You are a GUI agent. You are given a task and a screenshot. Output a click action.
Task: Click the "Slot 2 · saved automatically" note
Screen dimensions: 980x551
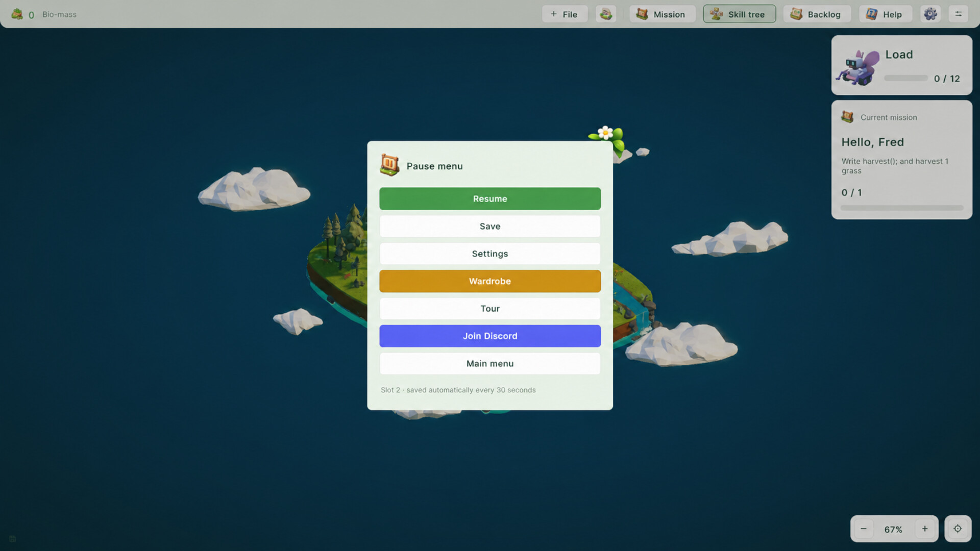point(458,390)
